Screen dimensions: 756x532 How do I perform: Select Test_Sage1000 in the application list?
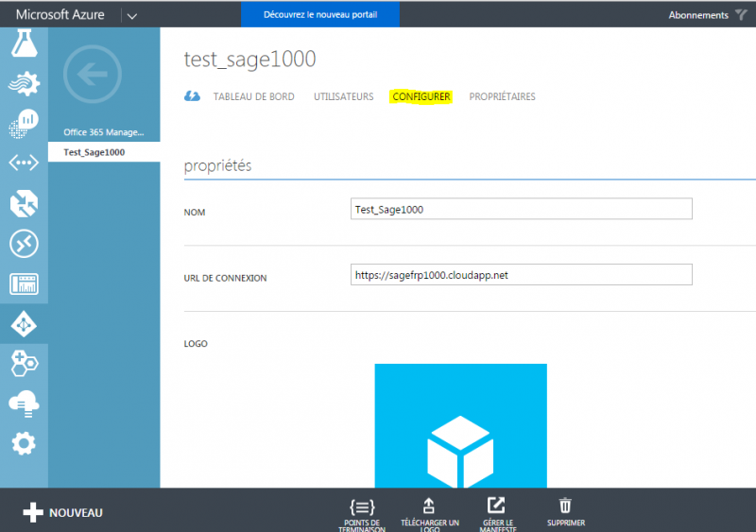104,152
